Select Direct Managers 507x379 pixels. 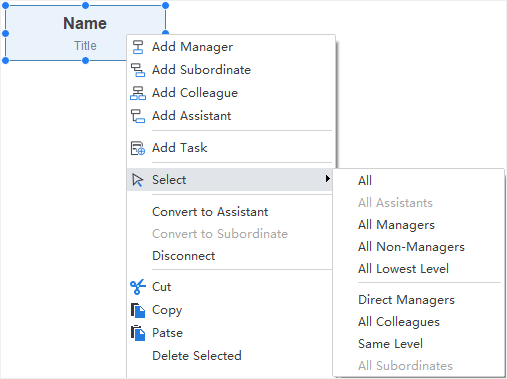coord(406,300)
